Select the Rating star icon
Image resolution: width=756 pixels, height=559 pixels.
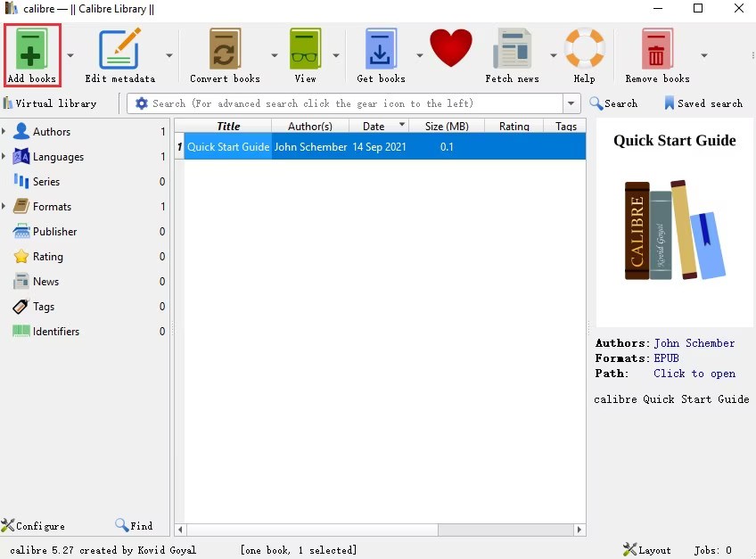21,256
